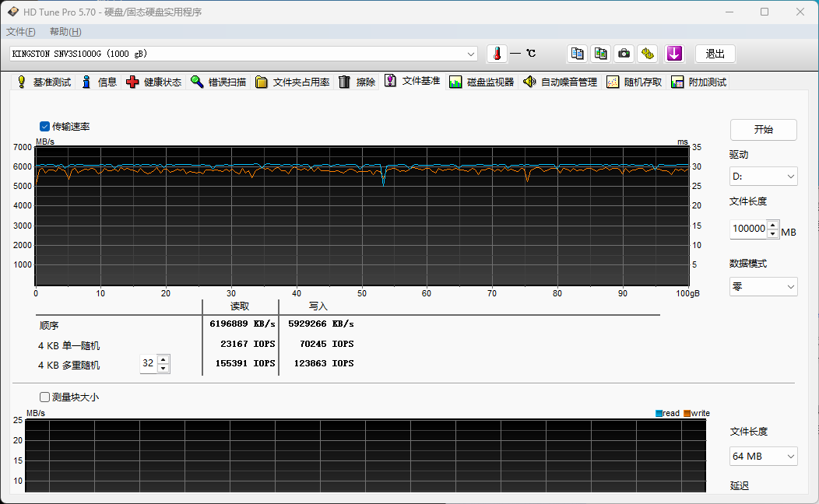Screen dimensions: 819x504
Task: Click the 开始 start button
Action: 763,130
